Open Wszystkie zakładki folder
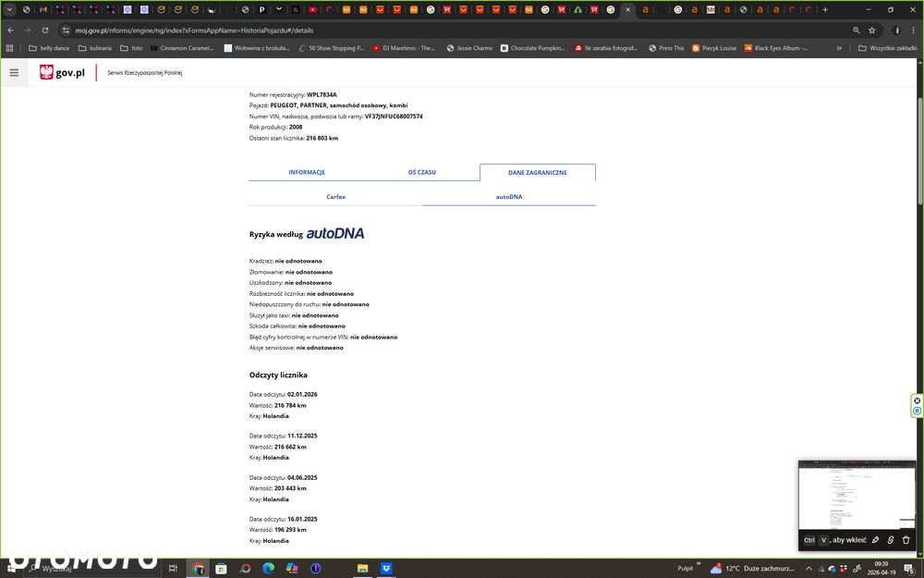 [887, 48]
